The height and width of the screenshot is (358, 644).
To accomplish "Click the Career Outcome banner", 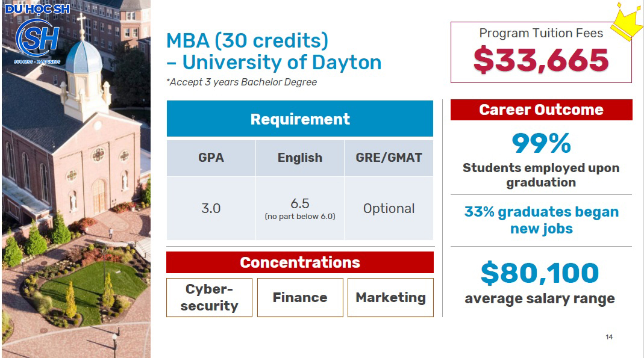I will [x=542, y=110].
